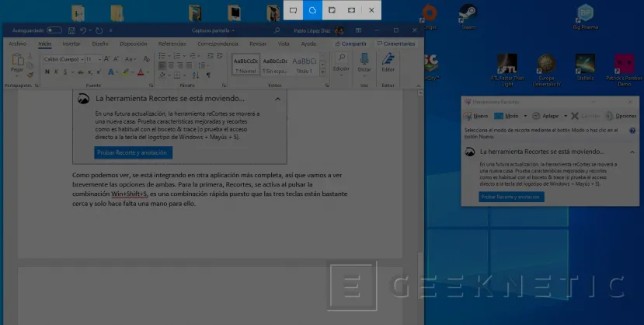Click the line spacing icon
The image size is (644, 325).
coord(202,65)
